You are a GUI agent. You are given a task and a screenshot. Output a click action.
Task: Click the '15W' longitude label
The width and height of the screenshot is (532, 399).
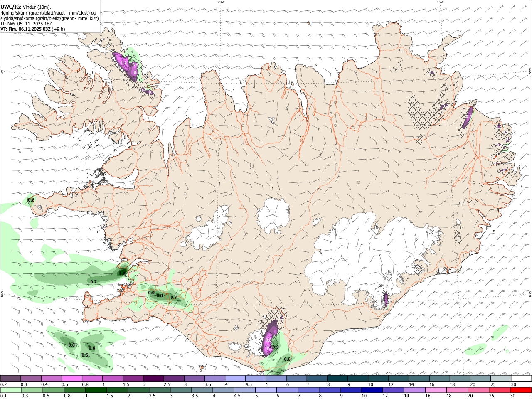[x=440, y=2]
